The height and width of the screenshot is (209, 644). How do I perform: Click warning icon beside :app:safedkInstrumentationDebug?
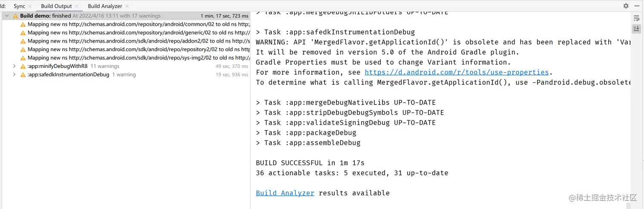23,75
